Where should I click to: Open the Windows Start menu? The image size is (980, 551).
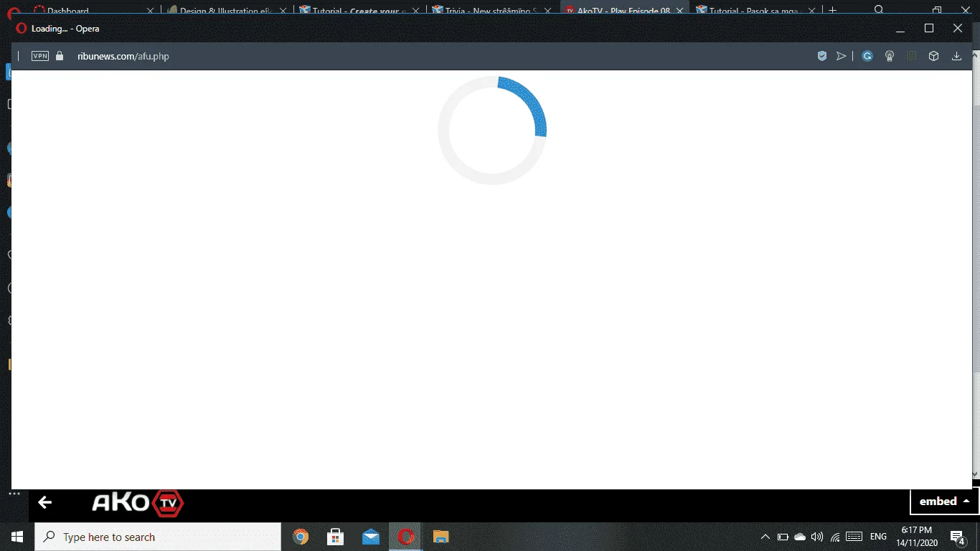[x=17, y=537]
